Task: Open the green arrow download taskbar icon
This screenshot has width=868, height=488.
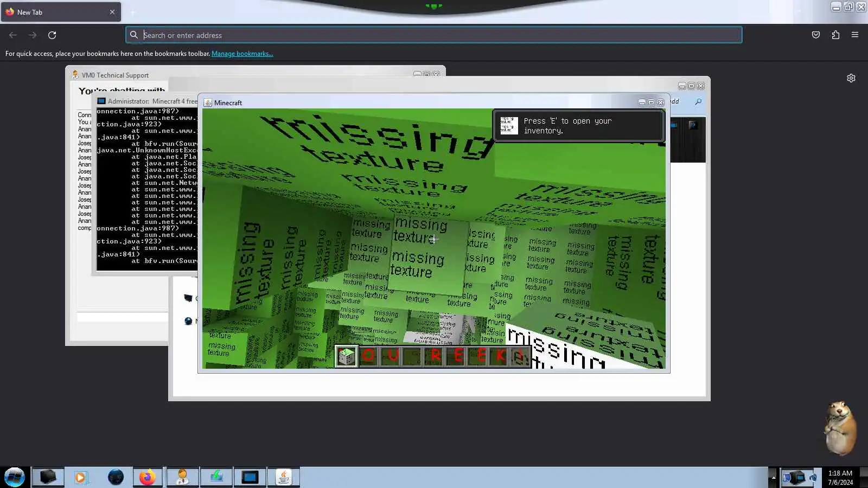Action: tap(216, 477)
